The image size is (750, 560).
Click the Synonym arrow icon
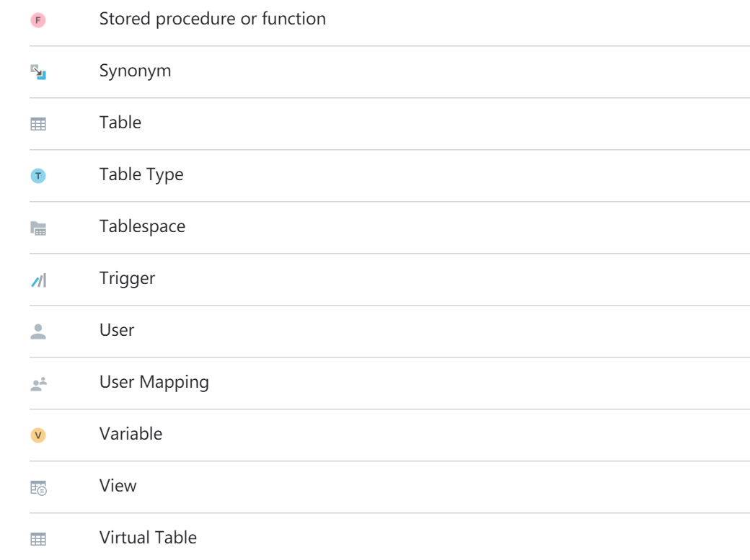click(38, 72)
